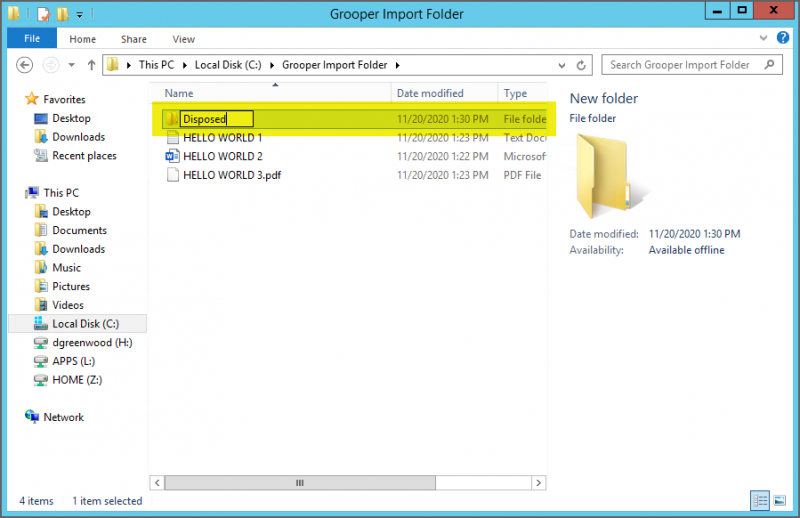Open Windows Explorer Help icon

coord(783,37)
